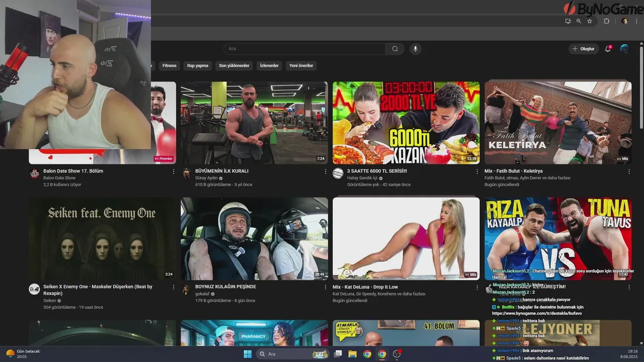Image resolution: width=644 pixels, height=362 pixels.
Task: Open gokalaf channel avatar
Action: coord(186,289)
